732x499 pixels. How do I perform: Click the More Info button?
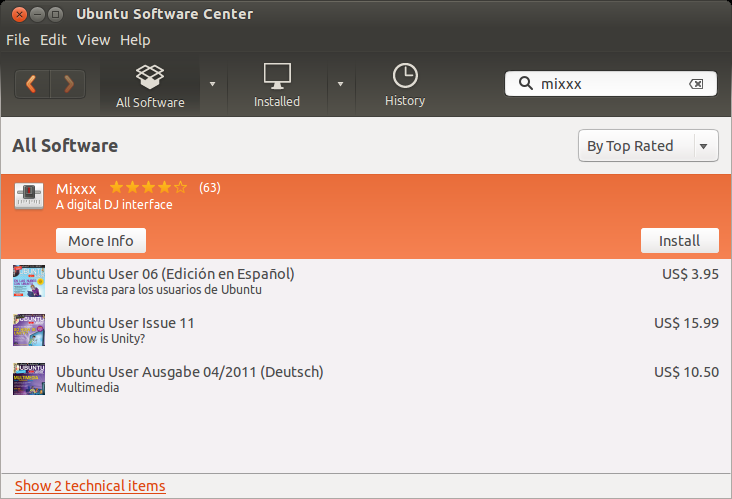click(x=101, y=241)
